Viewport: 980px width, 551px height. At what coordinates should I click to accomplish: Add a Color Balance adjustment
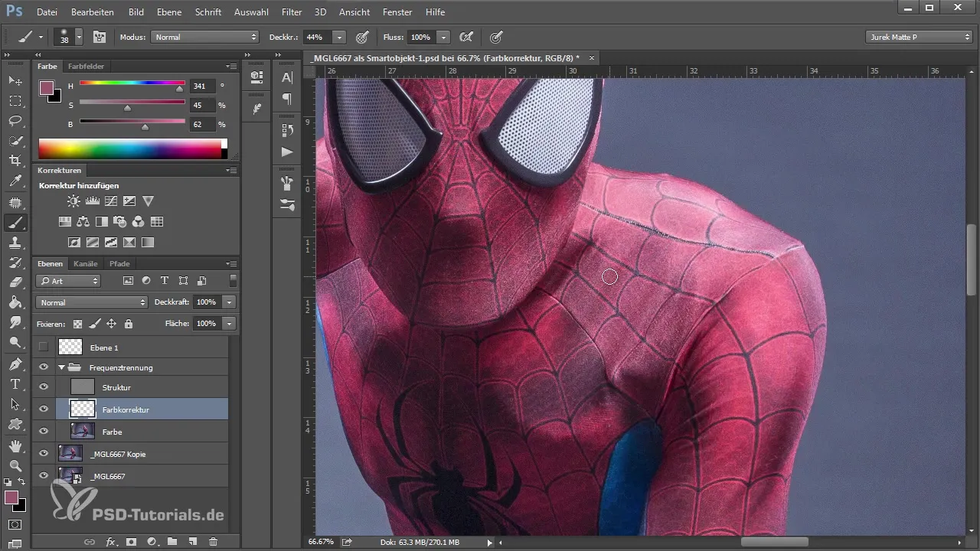(83, 222)
